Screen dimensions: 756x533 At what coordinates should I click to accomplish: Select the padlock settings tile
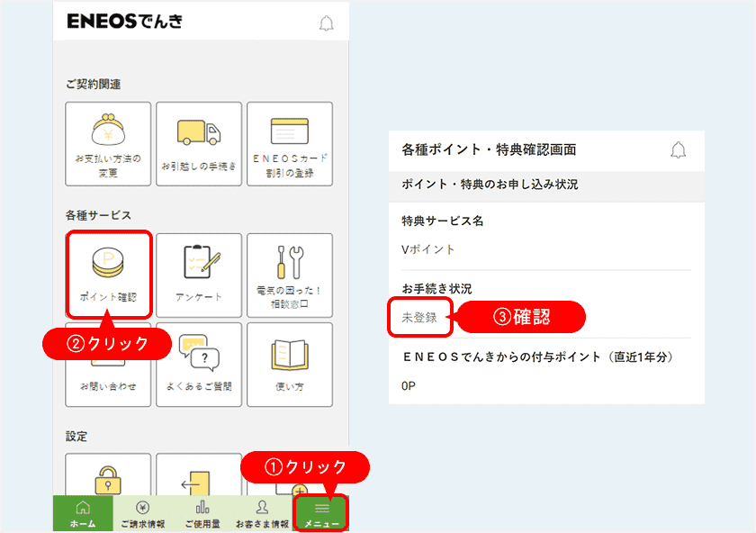pyautogui.click(x=108, y=474)
